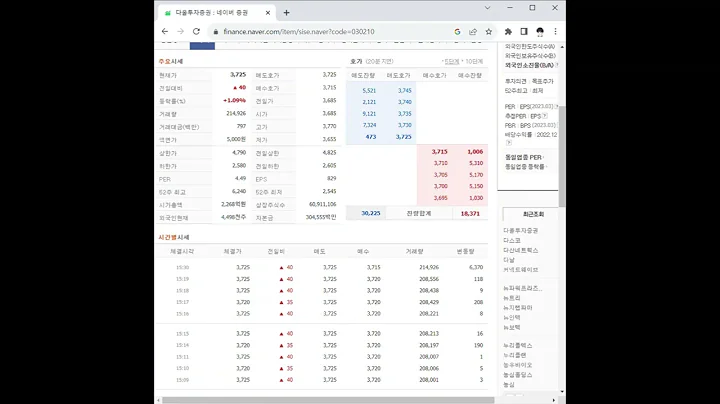Open 최근조회 tab in sidebar
The width and height of the screenshot is (720, 404).
(533, 214)
